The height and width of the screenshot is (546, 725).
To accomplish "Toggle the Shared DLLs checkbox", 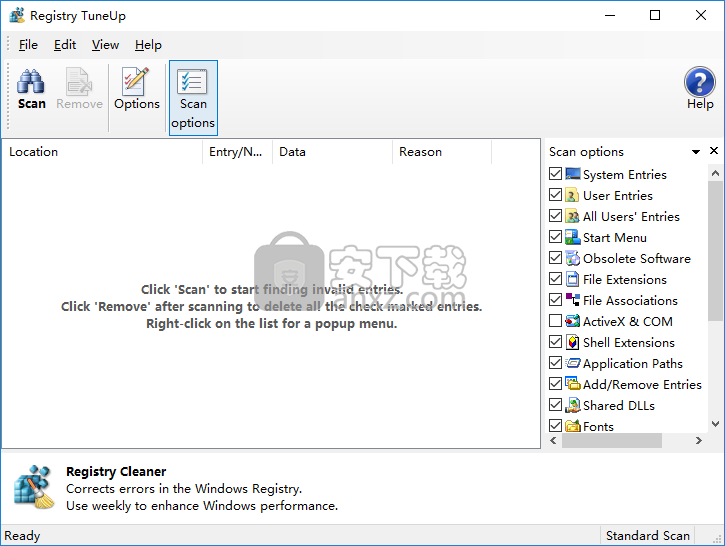I will 555,405.
